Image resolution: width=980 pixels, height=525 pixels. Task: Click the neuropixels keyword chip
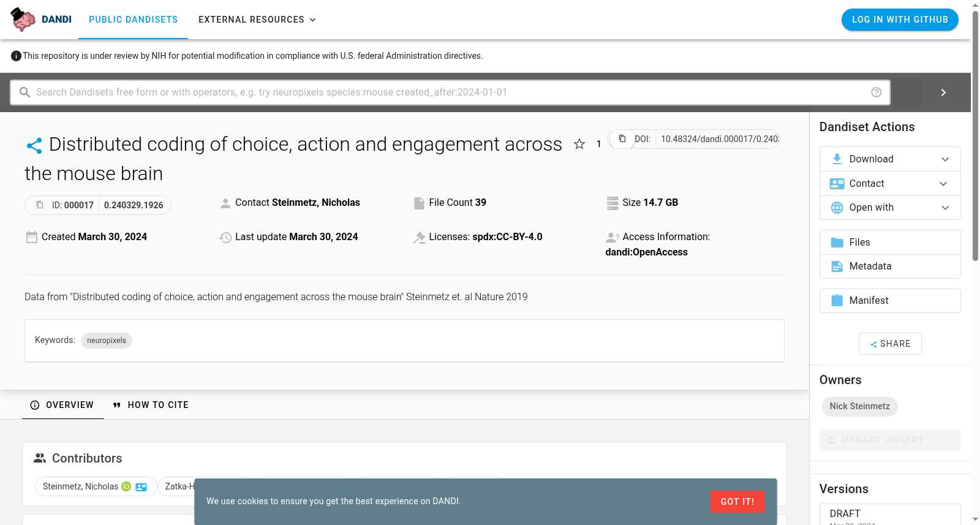click(x=107, y=341)
